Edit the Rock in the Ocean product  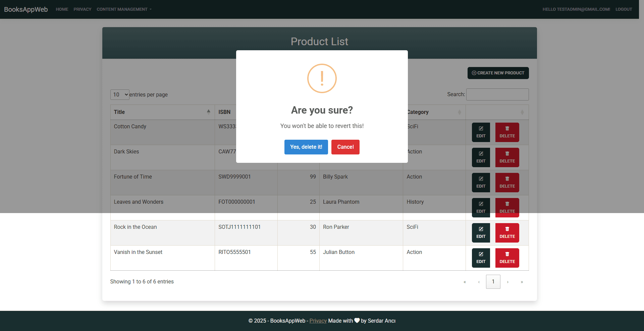(481, 233)
